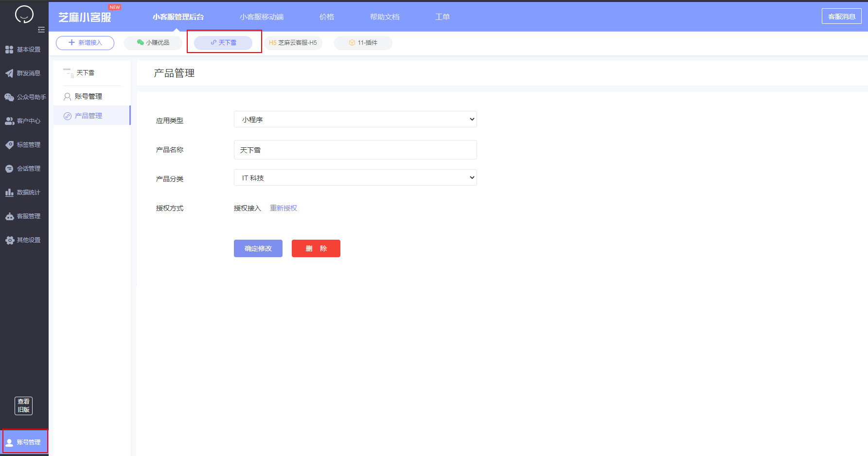Image resolution: width=868 pixels, height=456 pixels.
Task: Click the 确定修改 button
Action: pyautogui.click(x=258, y=248)
